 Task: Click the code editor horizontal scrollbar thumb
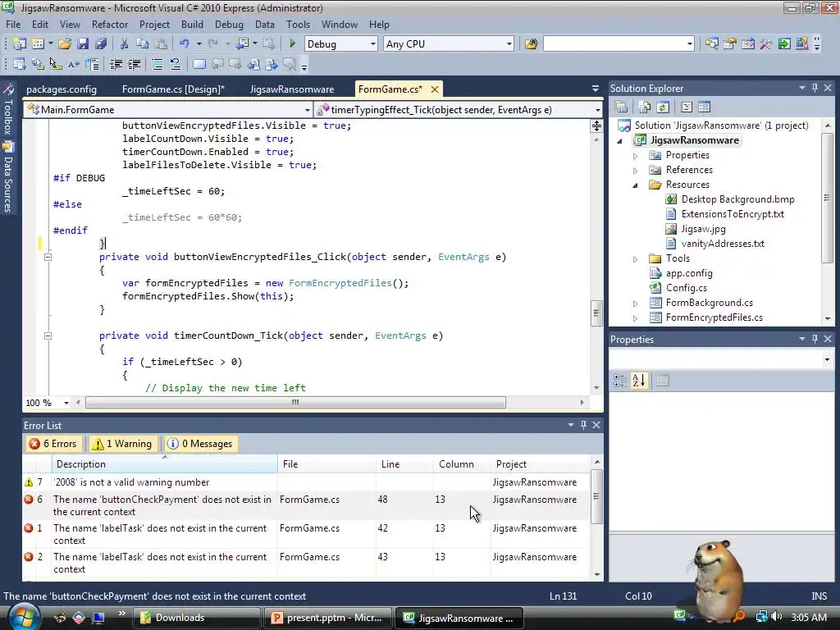point(295,402)
